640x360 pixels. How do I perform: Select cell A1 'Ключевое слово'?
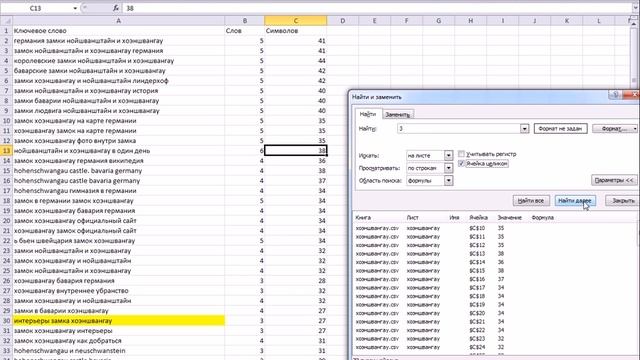[118, 31]
